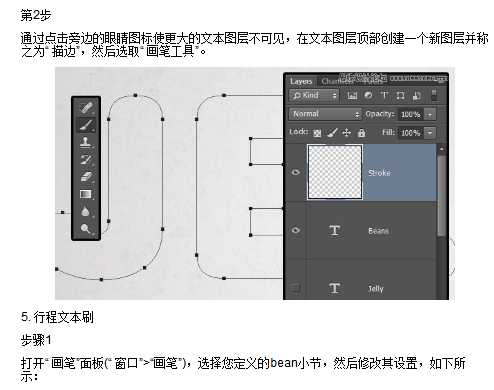Click the Beans layer name
494x390 pixels.
[x=378, y=231]
